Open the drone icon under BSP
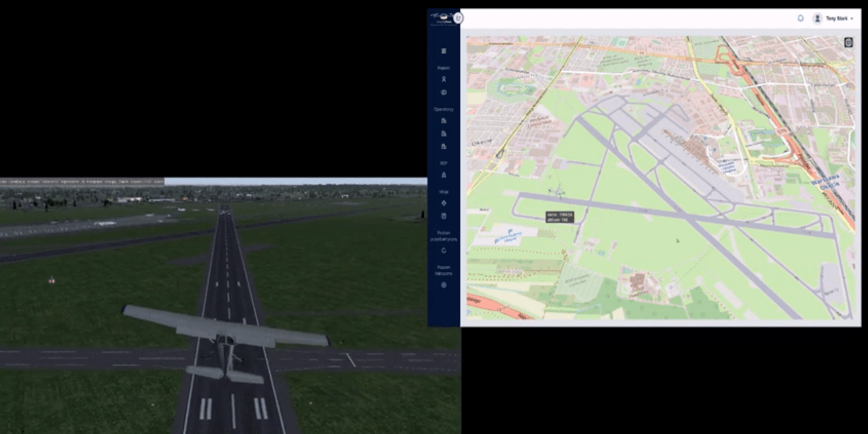The height and width of the screenshot is (434, 868). point(444,175)
